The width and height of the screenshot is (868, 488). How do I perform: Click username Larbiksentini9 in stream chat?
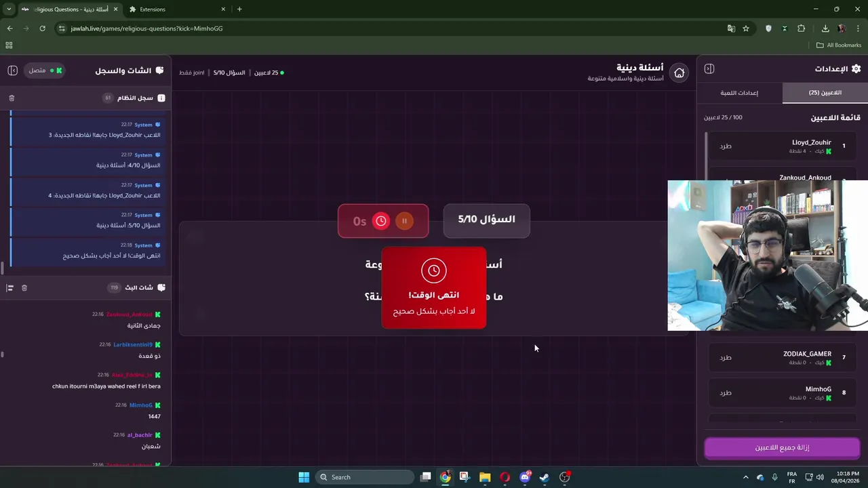(133, 345)
